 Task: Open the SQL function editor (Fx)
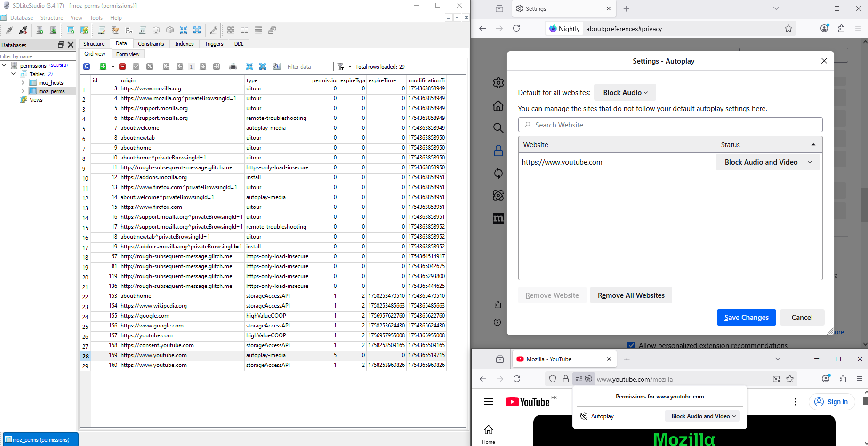point(129,31)
